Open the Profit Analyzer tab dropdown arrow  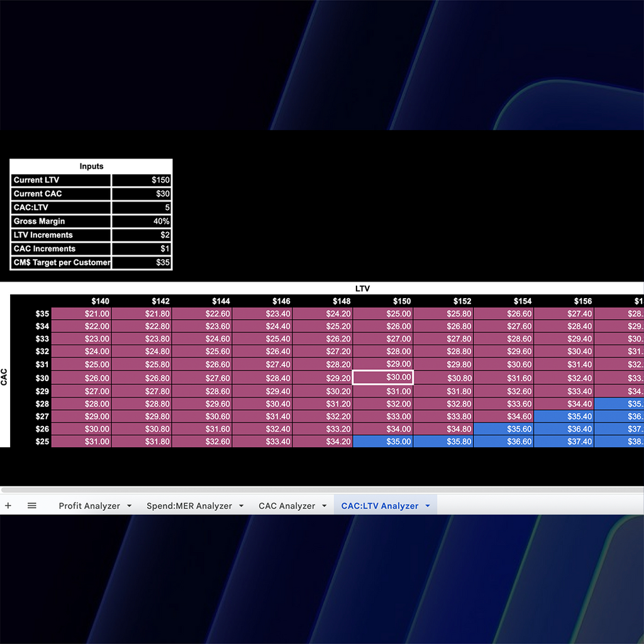point(130,505)
